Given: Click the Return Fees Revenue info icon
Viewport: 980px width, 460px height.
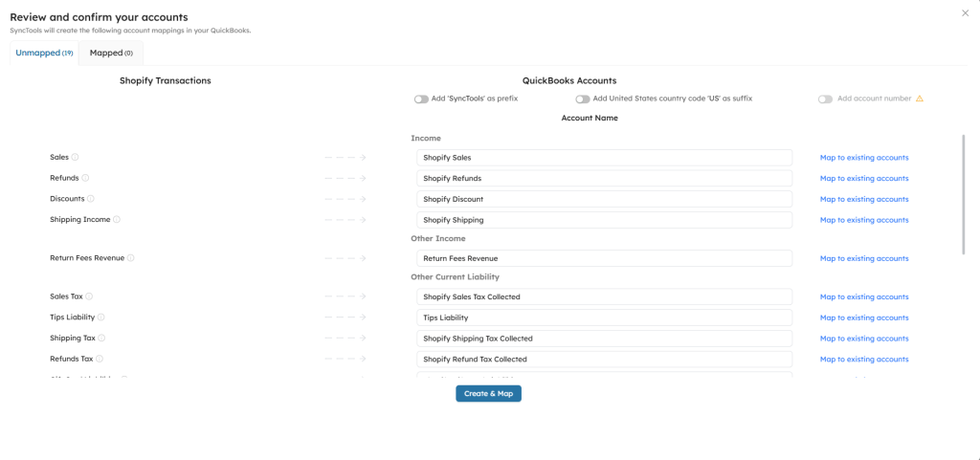Looking at the screenshot, I should [x=131, y=258].
